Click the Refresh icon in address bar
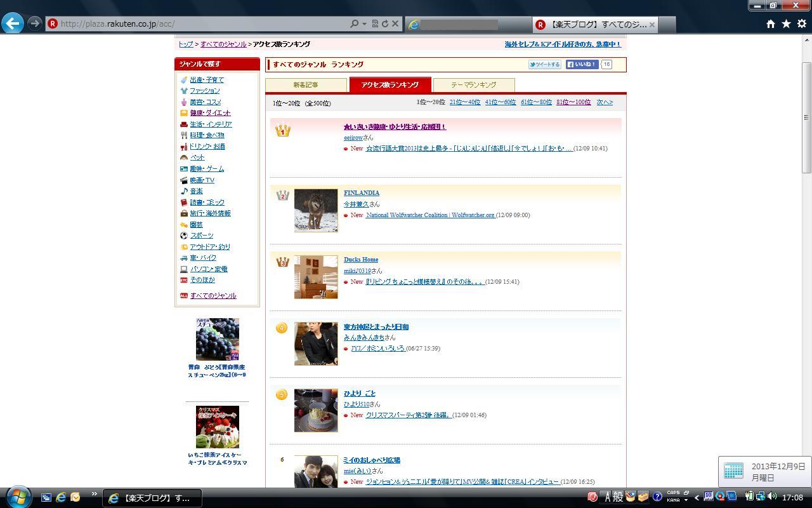 384,24
